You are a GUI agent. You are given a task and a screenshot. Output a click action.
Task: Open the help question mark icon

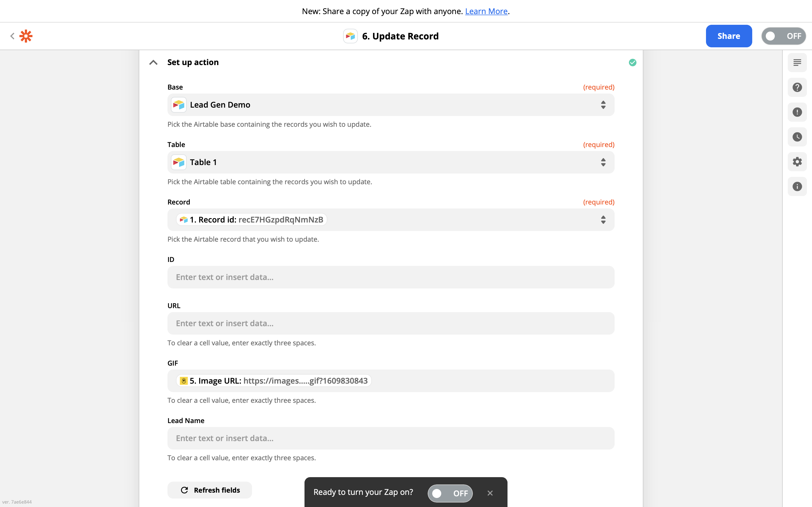[x=797, y=88]
